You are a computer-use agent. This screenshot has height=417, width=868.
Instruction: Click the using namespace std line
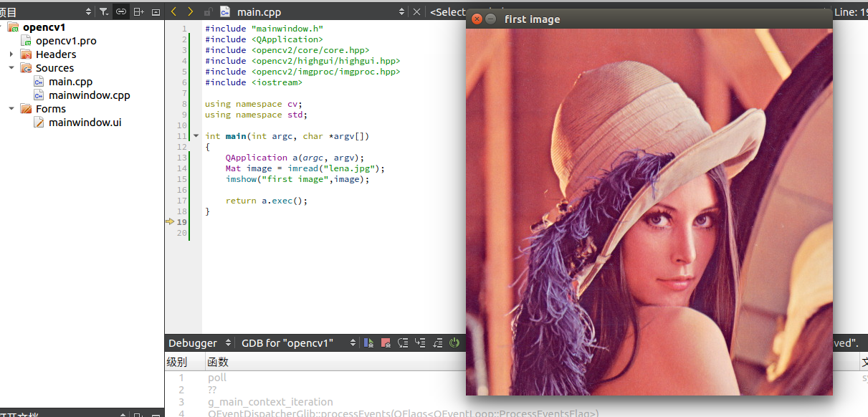click(256, 115)
